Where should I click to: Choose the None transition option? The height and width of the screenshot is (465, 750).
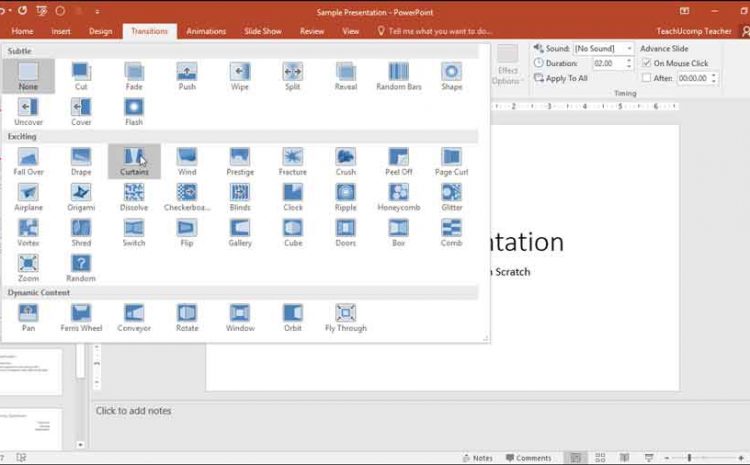tap(28, 76)
